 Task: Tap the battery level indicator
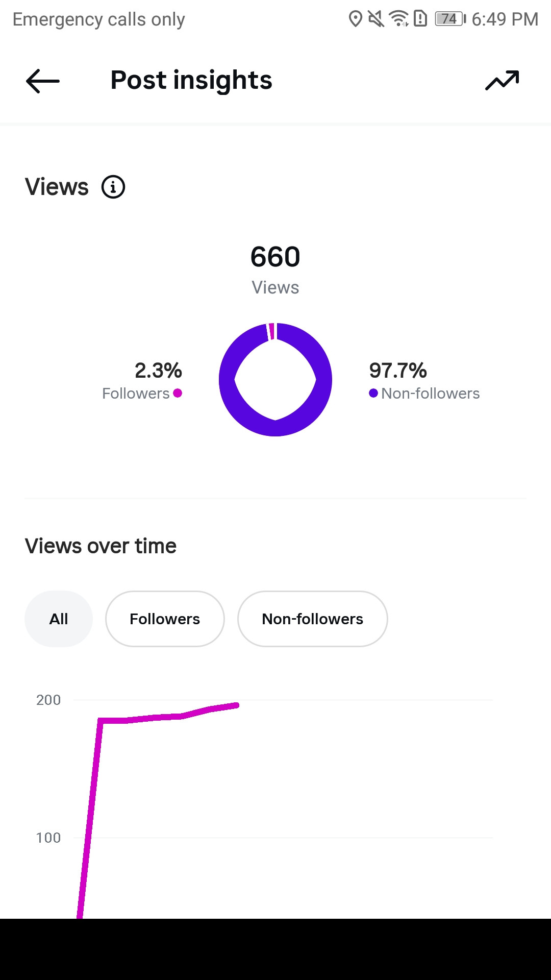[450, 19]
